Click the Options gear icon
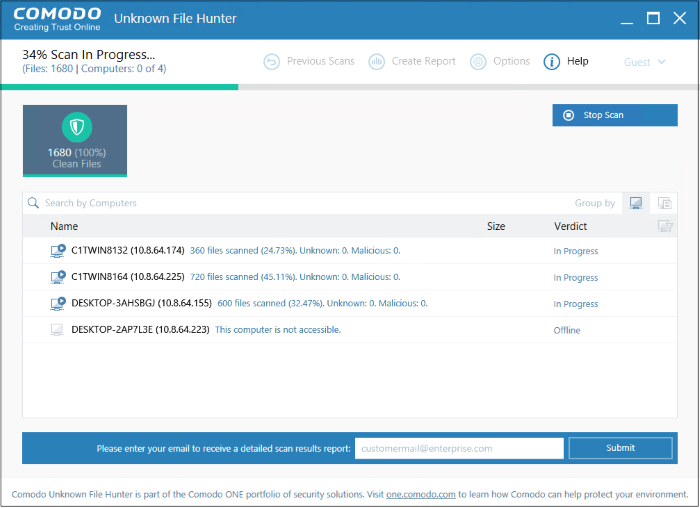The image size is (700, 508). point(478,62)
